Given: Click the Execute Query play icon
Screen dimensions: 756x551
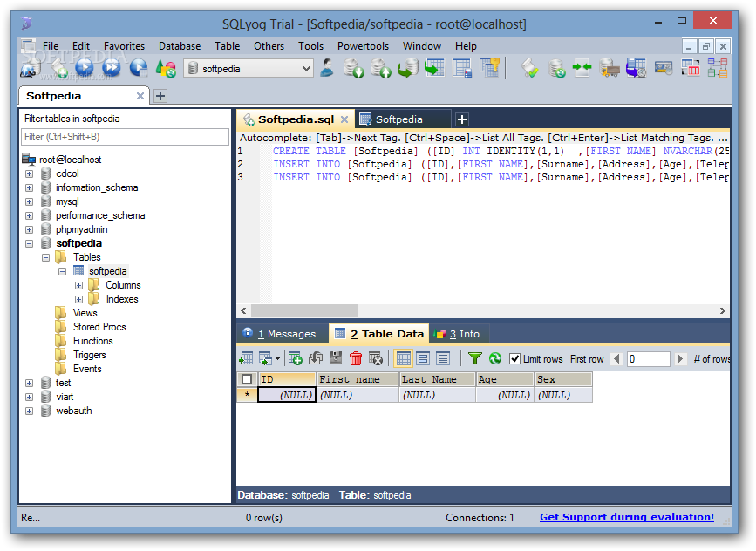Looking at the screenshot, I should (84, 68).
